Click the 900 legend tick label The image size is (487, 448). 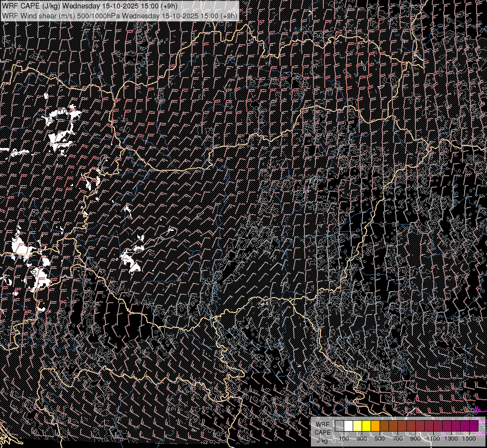(415, 439)
